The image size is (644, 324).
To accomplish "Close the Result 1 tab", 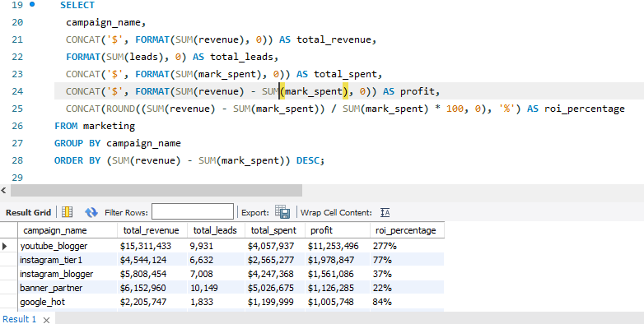I will (x=46, y=320).
